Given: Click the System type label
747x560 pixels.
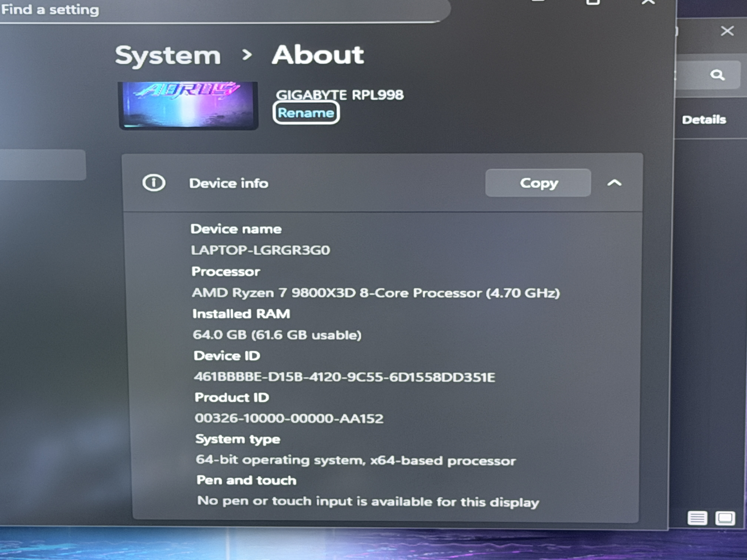Looking at the screenshot, I should (238, 439).
